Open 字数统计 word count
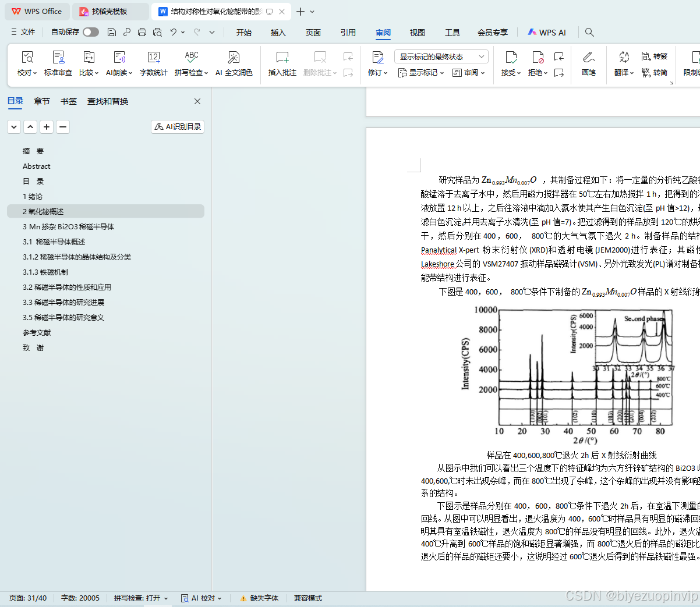Image resolution: width=700 pixels, height=607 pixels. tap(154, 63)
